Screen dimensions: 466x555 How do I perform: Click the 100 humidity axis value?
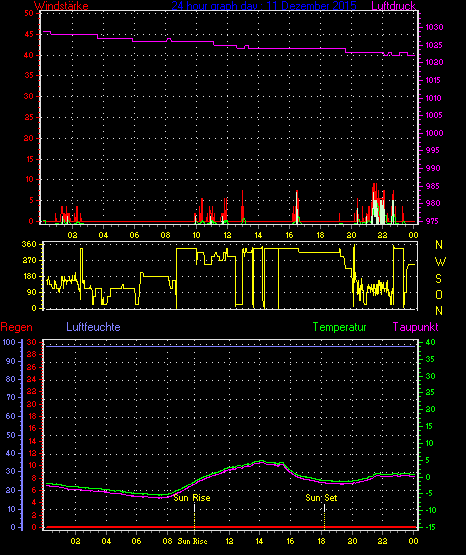[x=9, y=342]
